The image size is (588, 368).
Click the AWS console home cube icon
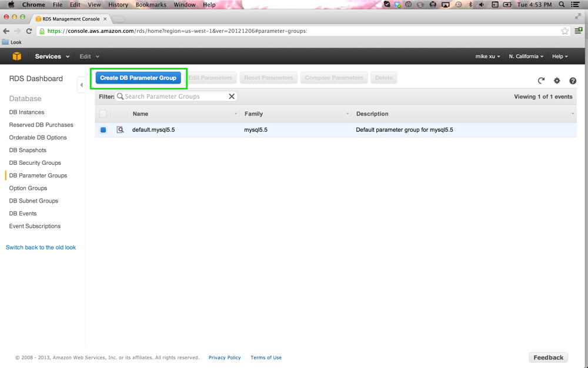17,57
